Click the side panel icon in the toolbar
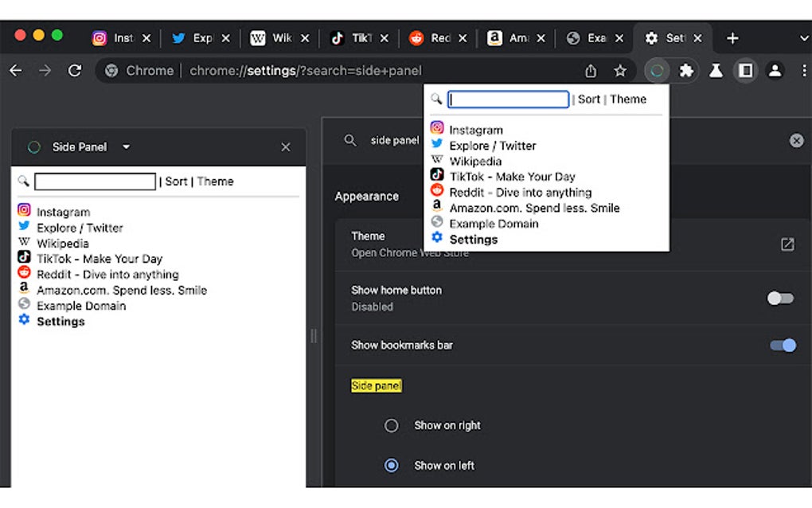812x508 pixels. tap(745, 70)
